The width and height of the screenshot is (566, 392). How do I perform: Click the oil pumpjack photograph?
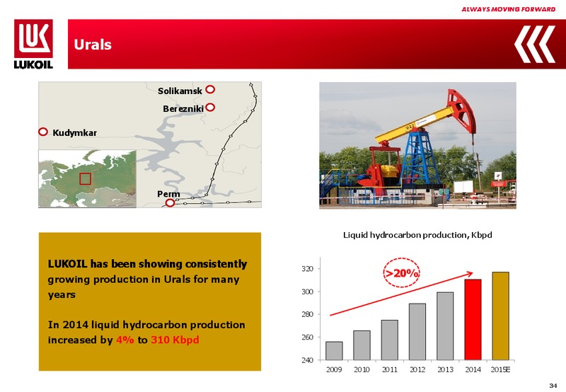417,146
